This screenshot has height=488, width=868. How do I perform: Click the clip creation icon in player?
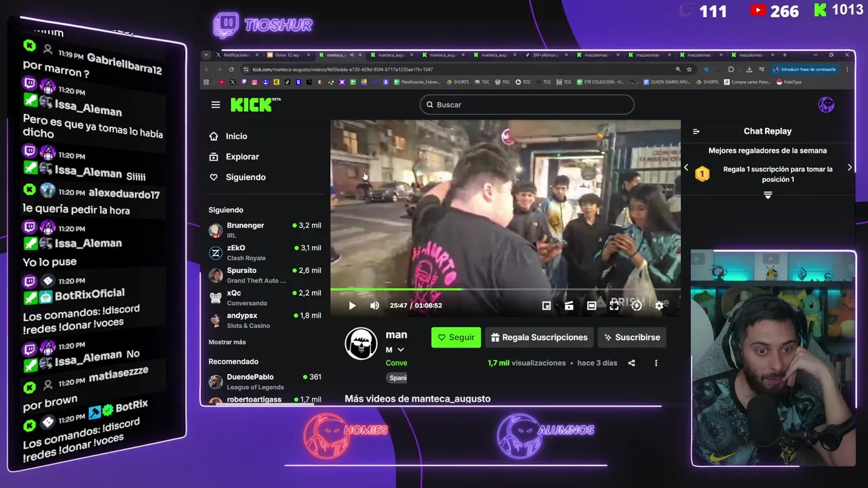[569, 306]
